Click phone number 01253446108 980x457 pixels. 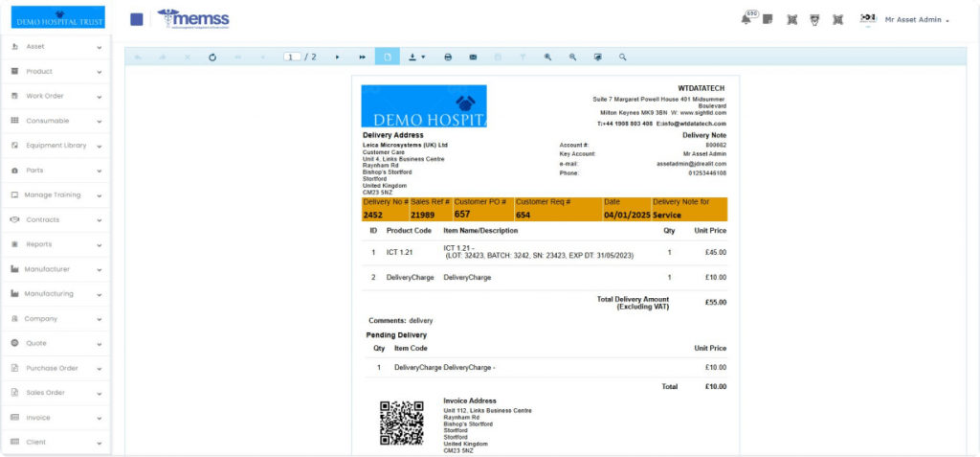(707, 172)
